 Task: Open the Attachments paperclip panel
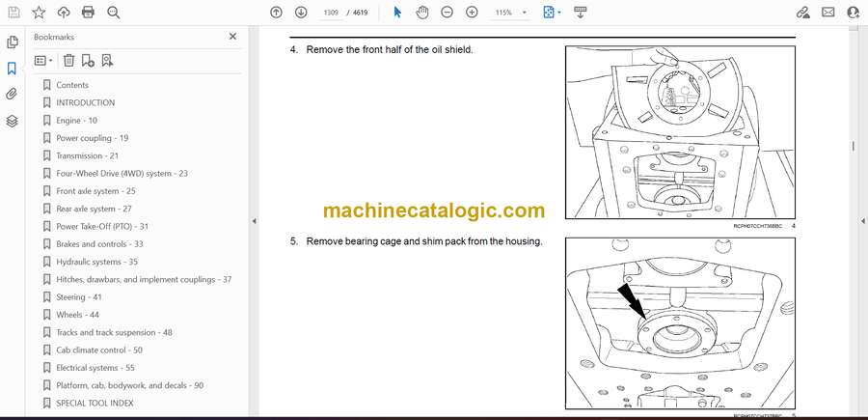12,95
